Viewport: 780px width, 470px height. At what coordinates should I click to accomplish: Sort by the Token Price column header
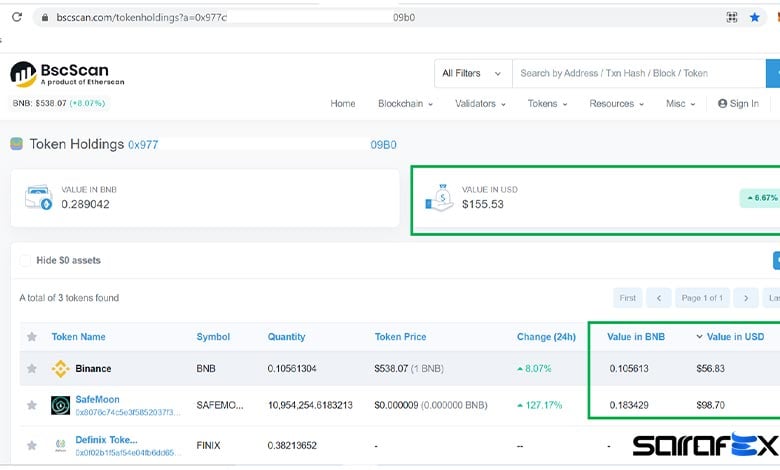tap(400, 337)
